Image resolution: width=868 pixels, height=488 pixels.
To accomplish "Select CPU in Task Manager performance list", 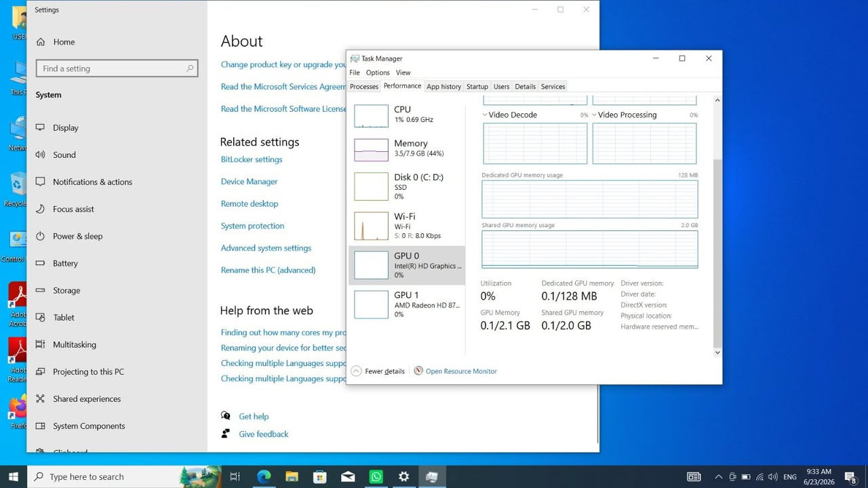I will point(407,115).
